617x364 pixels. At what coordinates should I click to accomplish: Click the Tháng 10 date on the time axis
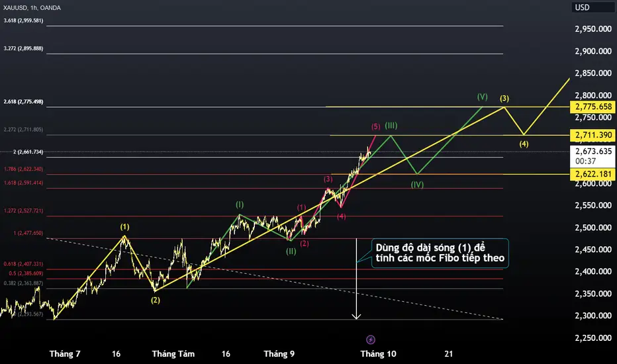(x=378, y=354)
